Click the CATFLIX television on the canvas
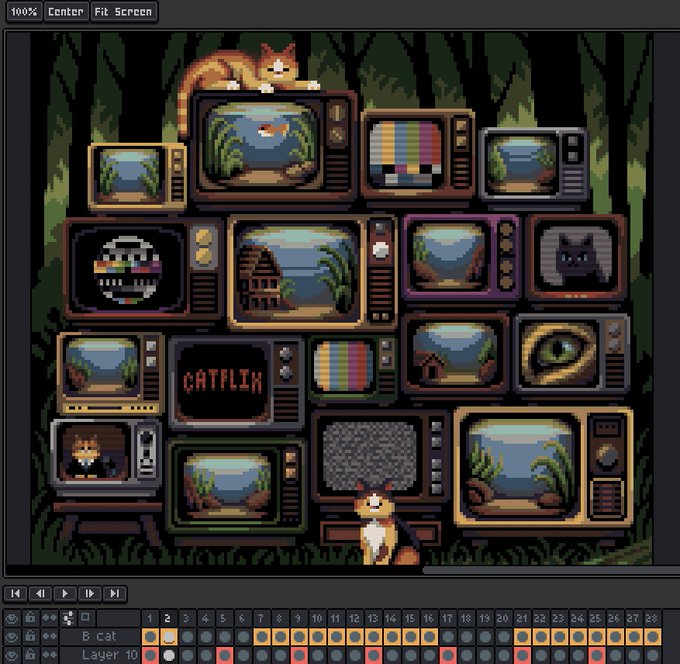Image resolution: width=680 pixels, height=664 pixels. tap(237, 383)
